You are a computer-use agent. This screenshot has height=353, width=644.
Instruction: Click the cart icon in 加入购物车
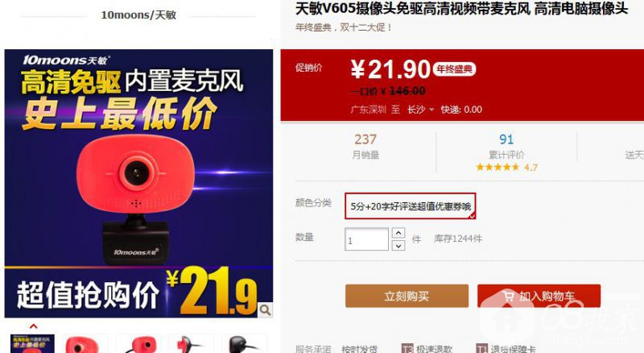click(509, 296)
